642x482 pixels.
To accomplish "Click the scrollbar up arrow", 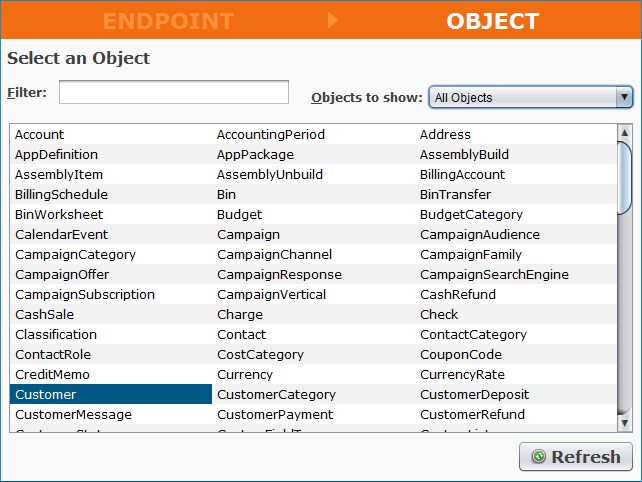I will pos(625,132).
